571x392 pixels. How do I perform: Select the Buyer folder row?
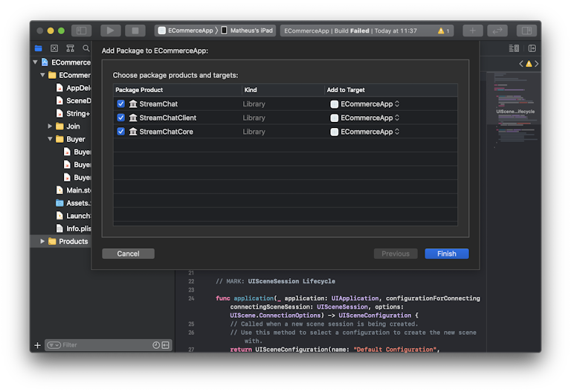61,139
